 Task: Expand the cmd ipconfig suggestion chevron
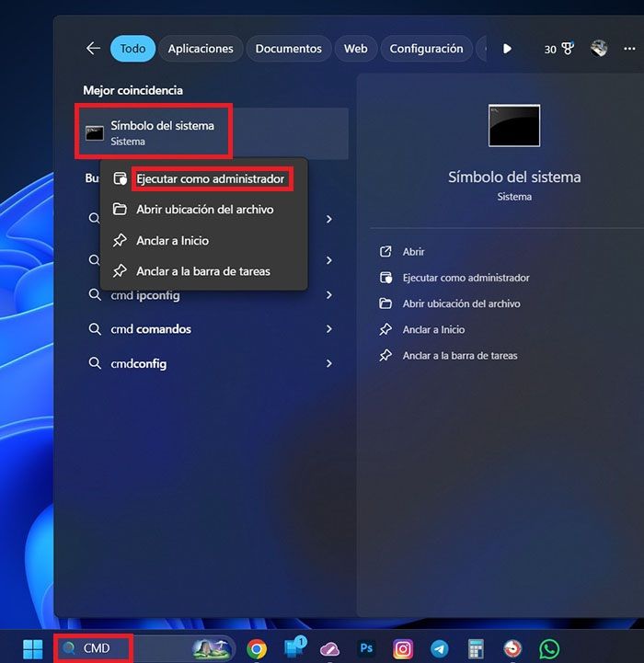[329, 295]
